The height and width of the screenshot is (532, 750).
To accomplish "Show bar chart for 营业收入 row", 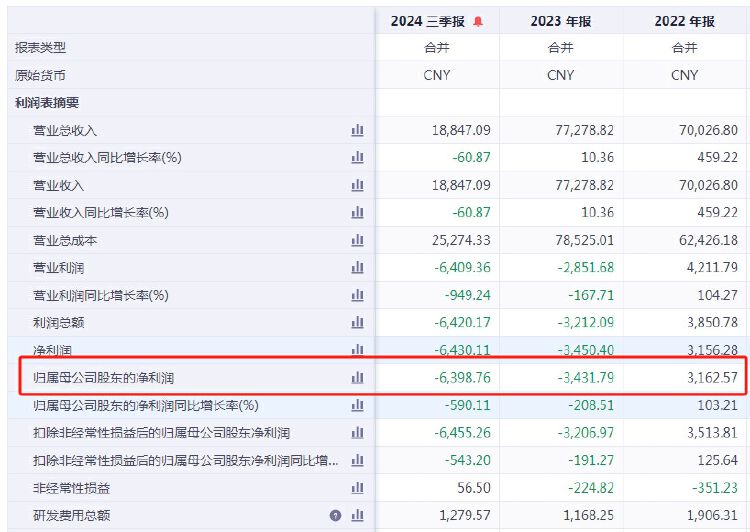I will 357,185.
